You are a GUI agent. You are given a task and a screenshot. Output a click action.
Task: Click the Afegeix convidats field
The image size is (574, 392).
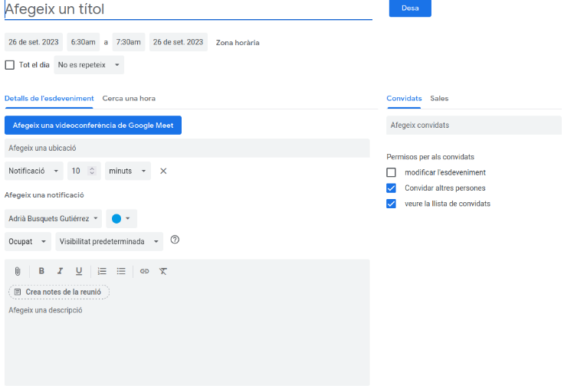coord(474,125)
